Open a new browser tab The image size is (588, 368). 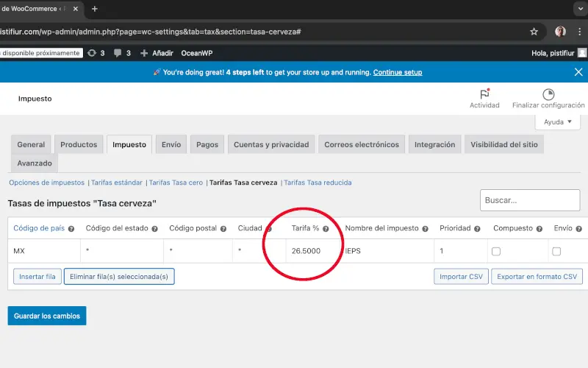tap(95, 9)
